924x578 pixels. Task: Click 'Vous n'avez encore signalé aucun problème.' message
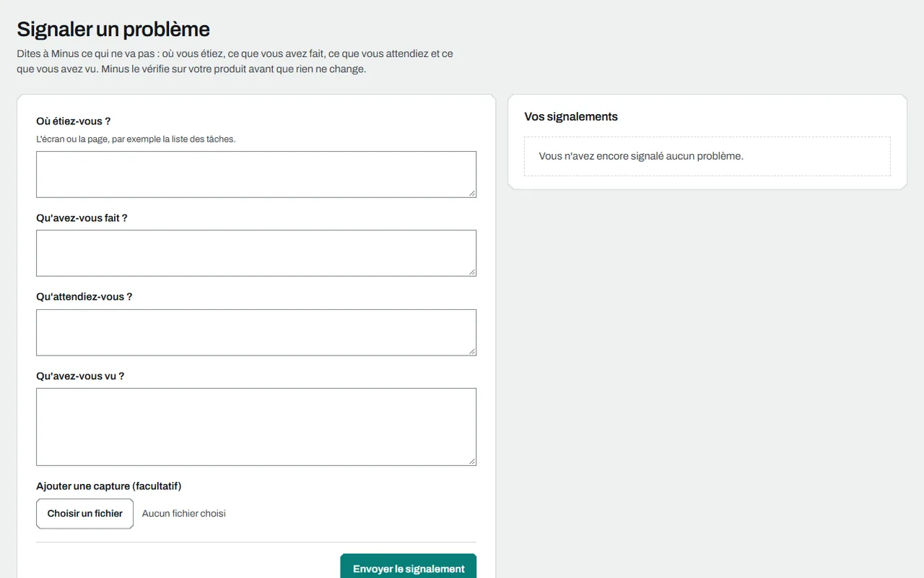(641, 156)
